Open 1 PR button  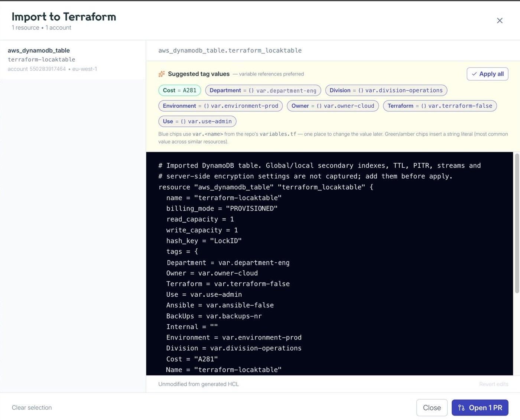pos(480,408)
